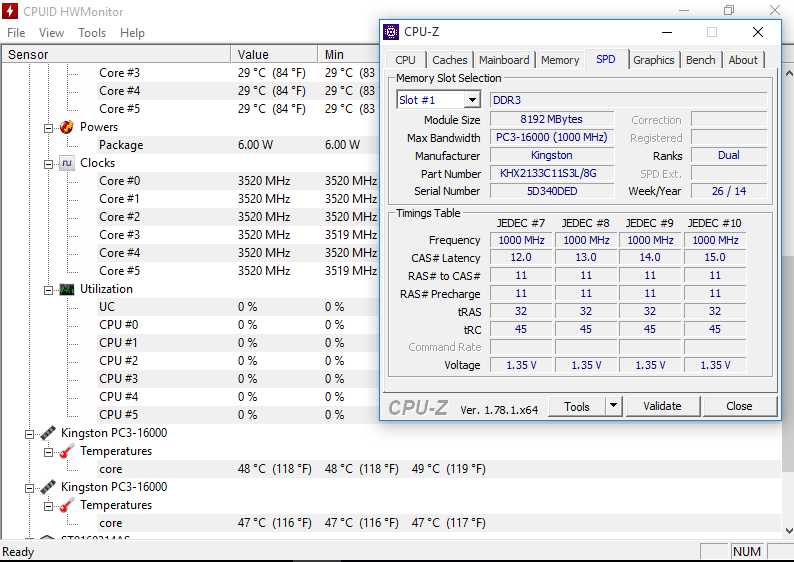Switch to the Mainboard tab

pyautogui.click(x=504, y=60)
